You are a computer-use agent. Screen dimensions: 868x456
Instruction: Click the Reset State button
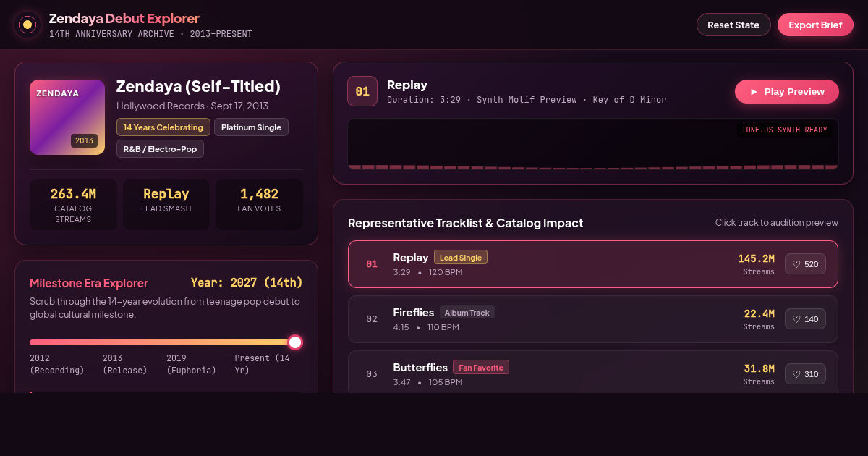pyautogui.click(x=733, y=25)
